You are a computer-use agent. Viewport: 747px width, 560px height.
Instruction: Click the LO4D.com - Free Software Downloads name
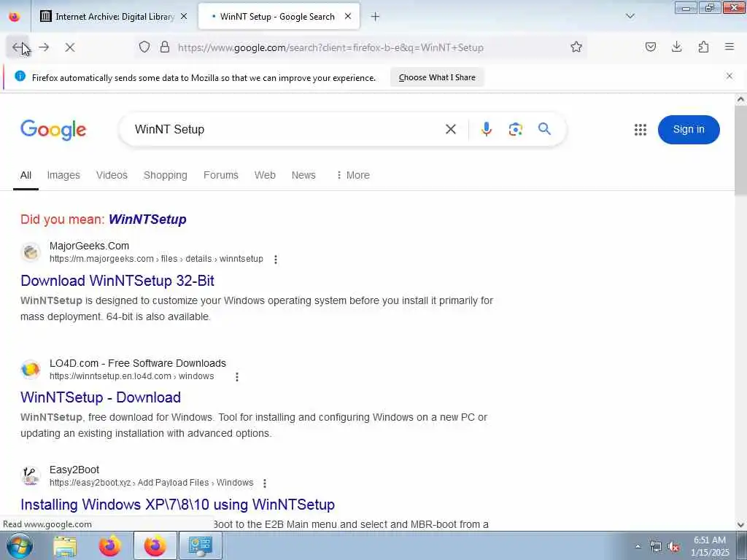[x=138, y=363]
